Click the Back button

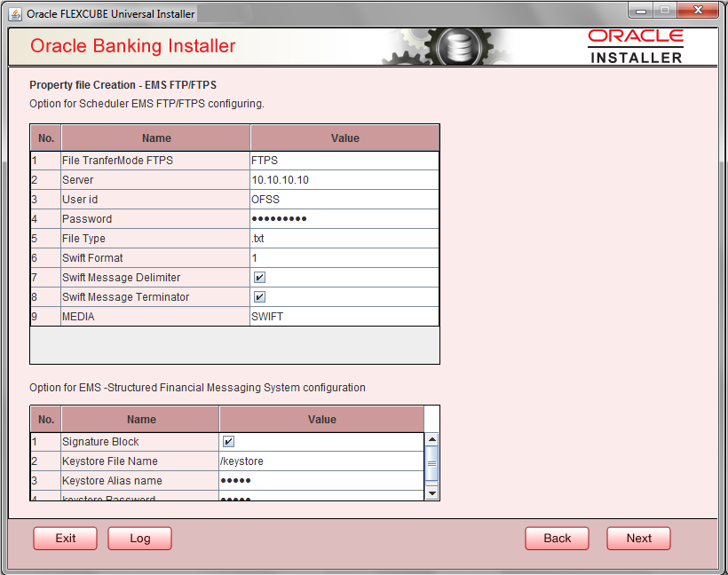[557, 538]
